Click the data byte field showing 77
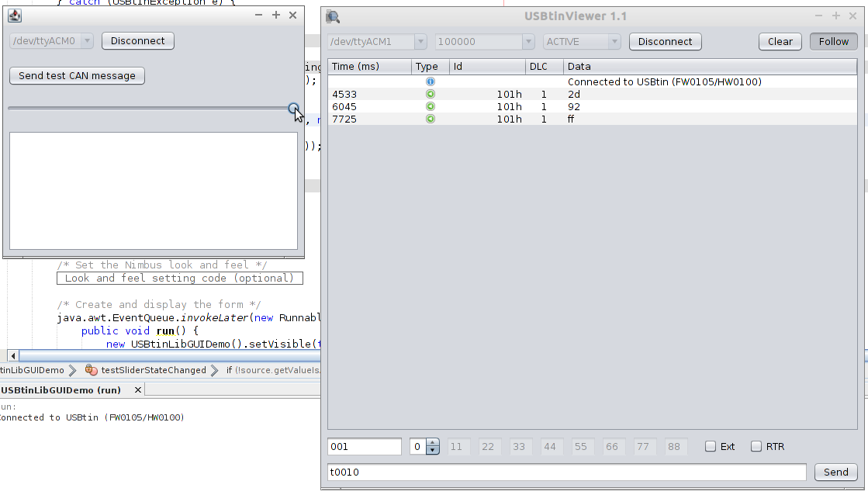The image size is (868, 495). (643, 446)
